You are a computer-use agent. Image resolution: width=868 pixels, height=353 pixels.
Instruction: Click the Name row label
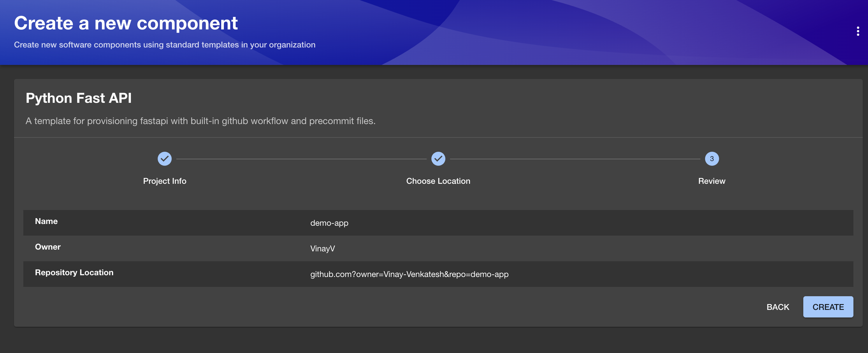46,221
